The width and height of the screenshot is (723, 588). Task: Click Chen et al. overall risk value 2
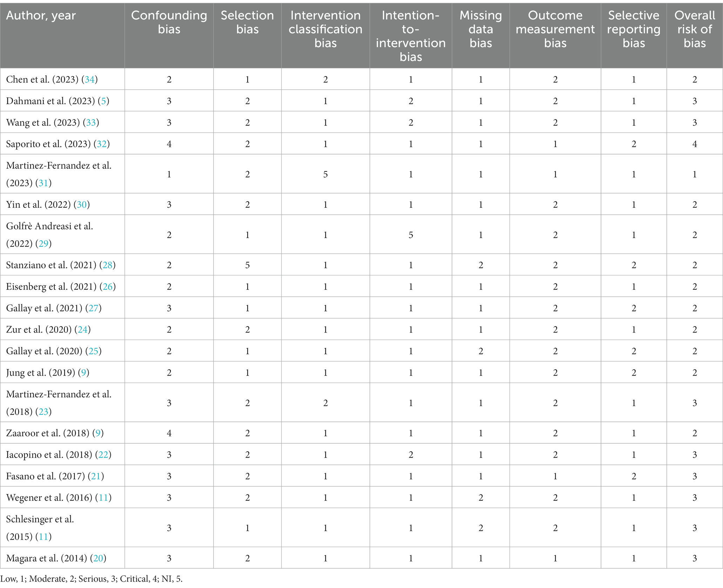coord(695,80)
